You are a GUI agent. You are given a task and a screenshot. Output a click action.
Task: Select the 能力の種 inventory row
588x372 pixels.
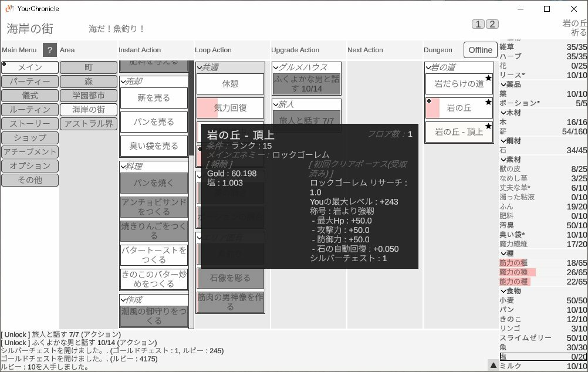point(543,281)
